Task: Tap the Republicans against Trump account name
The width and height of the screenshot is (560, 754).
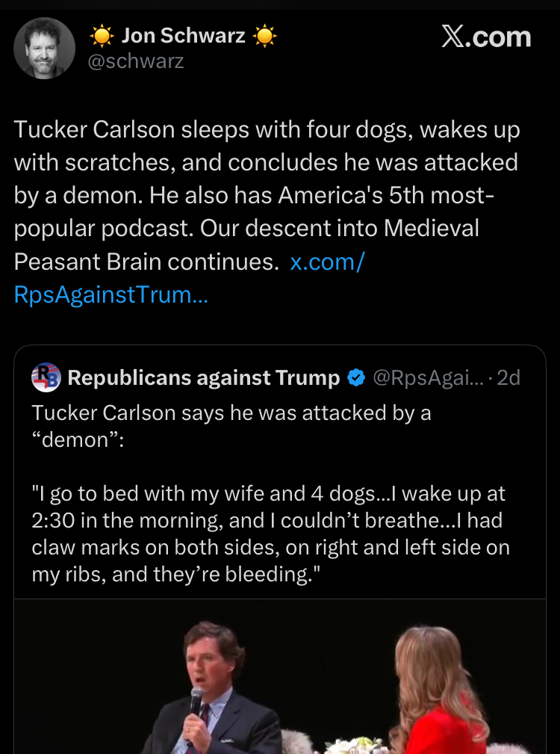Action: (203, 378)
